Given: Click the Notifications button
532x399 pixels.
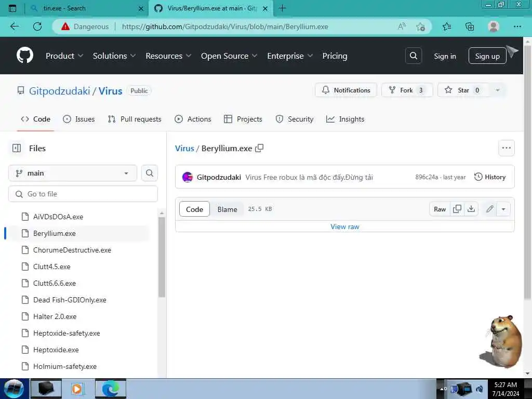Looking at the screenshot, I should (345, 90).
